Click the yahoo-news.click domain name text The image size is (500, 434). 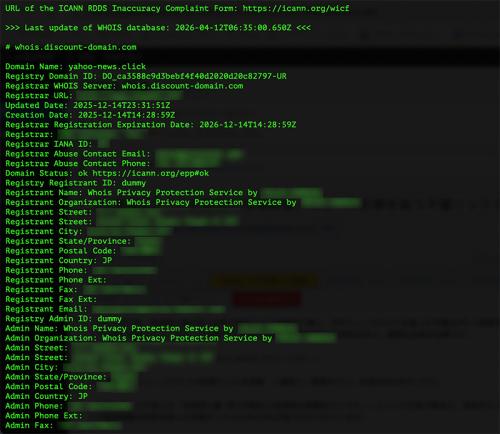(x=107, y=67)
